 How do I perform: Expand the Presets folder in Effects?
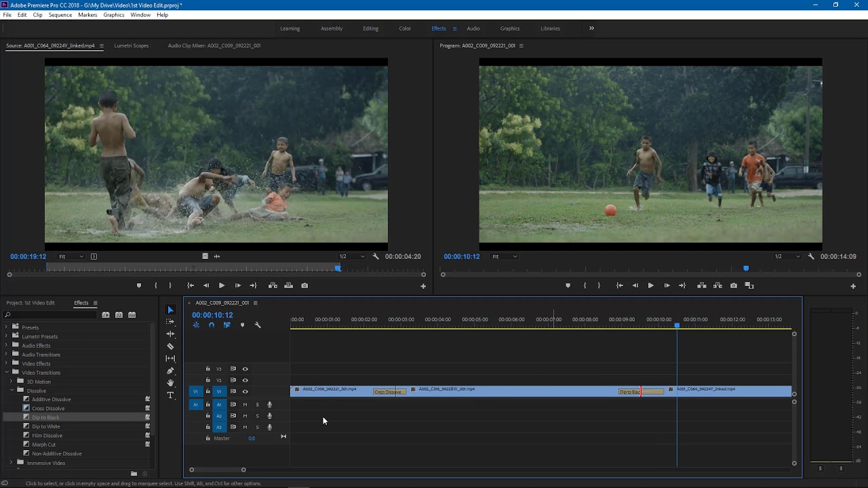point(7,327)
